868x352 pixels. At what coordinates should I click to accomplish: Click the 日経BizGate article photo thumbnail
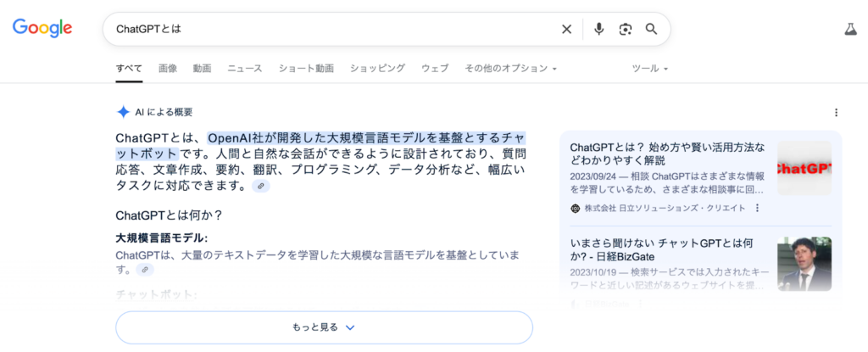(804, 264)
